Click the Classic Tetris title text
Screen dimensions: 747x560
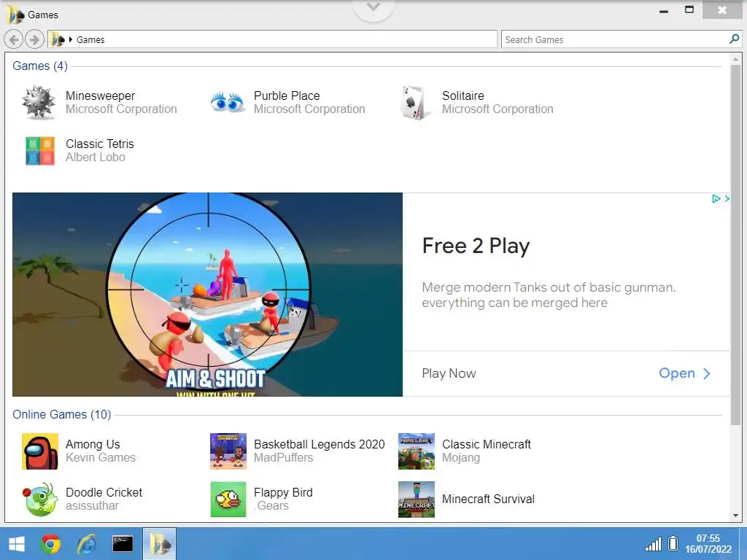[x=99, y=144]
